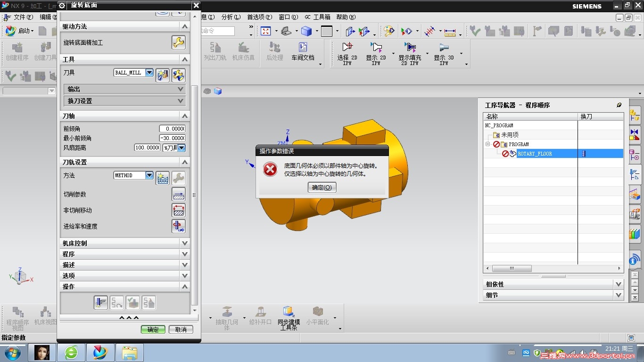Expand the 描述 section

click(125, 265)
